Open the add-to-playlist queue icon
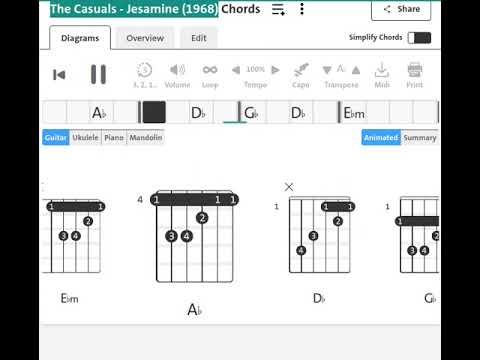The image size is (480, 360). [278, 9]
